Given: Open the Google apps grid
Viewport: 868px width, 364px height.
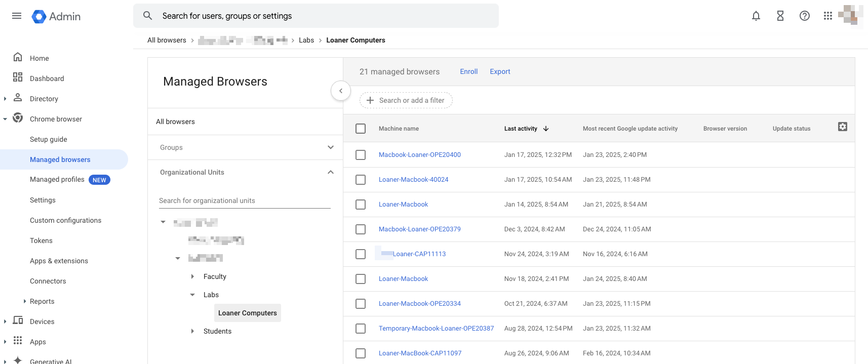Looking at the screenshot, I should tap(827, 16).
